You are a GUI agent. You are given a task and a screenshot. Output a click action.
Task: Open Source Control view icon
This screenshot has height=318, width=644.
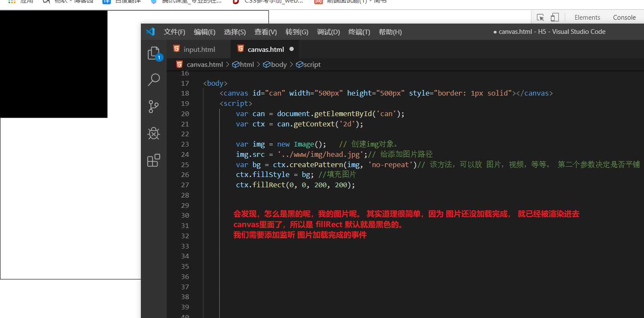click(154, 107)
